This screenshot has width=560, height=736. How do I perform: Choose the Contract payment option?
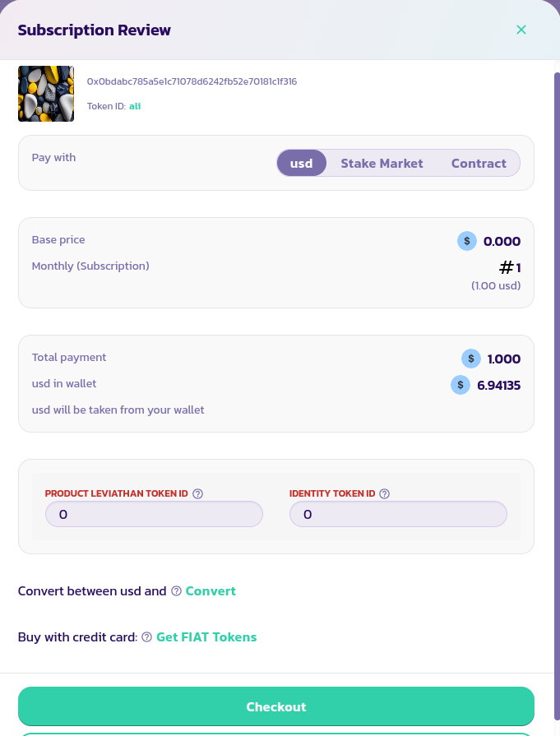(x=479, y=163)
